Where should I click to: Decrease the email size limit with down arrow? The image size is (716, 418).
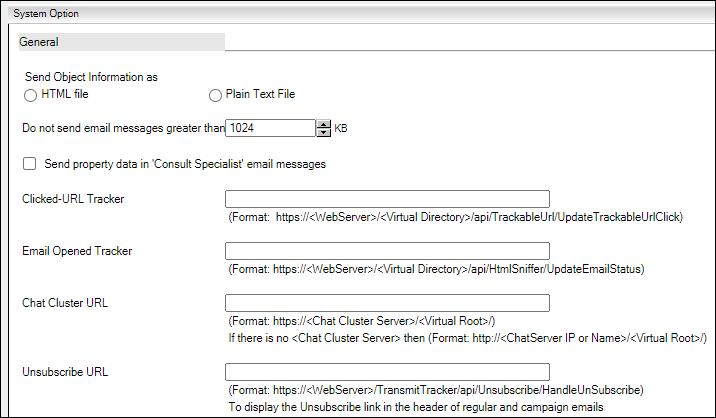pos(323,132)
